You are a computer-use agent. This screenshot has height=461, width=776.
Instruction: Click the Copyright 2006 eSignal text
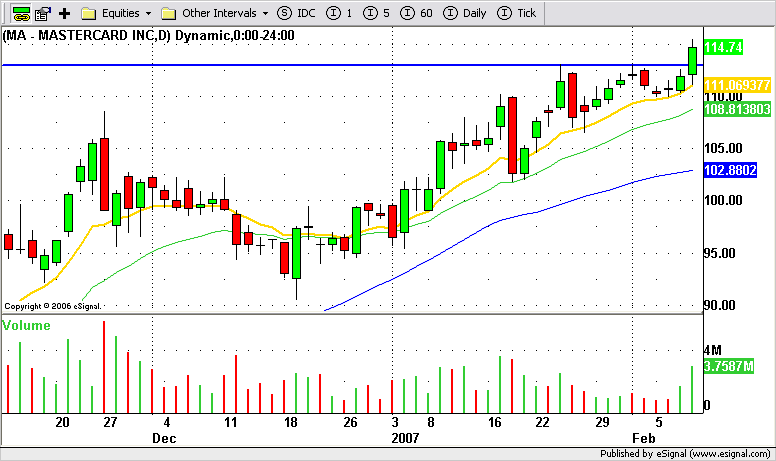[x=53, y=306]
